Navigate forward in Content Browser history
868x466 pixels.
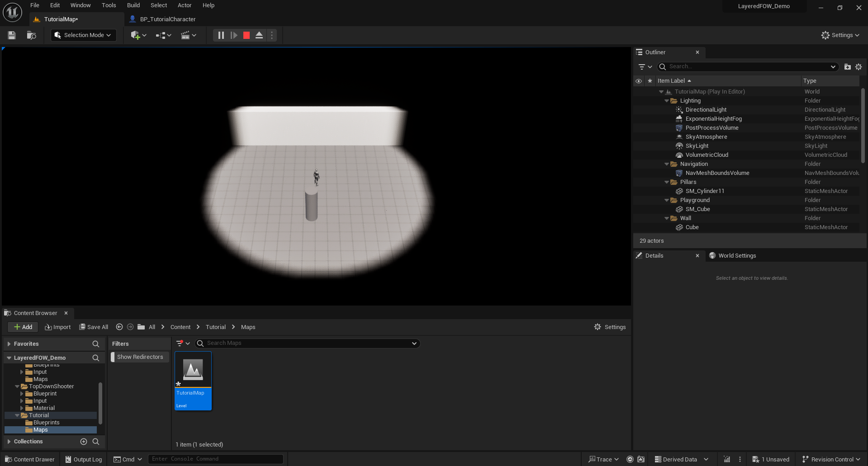pyautogui.click(x=130, y=327)
